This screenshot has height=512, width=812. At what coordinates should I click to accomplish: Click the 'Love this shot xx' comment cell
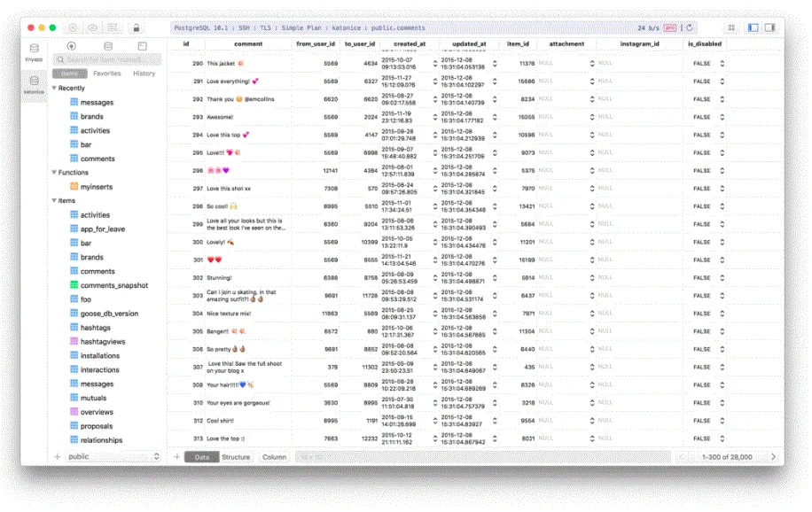248,189
